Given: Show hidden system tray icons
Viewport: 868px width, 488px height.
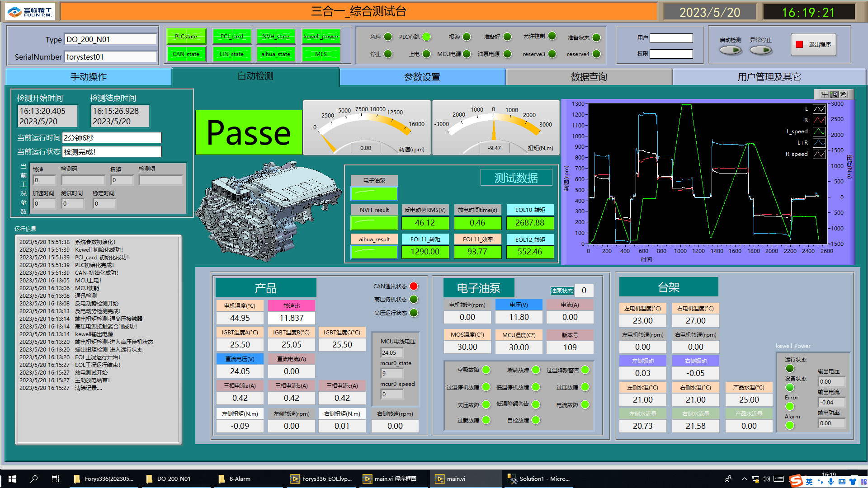Looking at the screenshot, I should click(744, 479).
